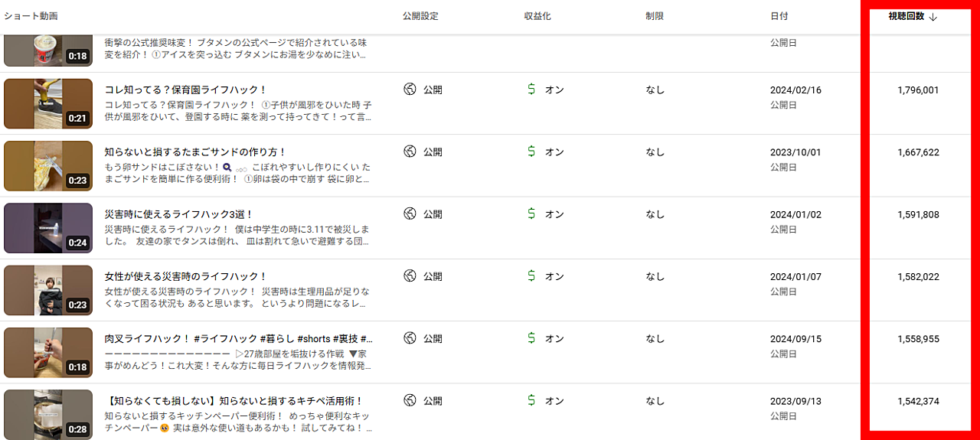
Task: Click globe visibility icon for たまごサンド video
Action: click(410, 152)
